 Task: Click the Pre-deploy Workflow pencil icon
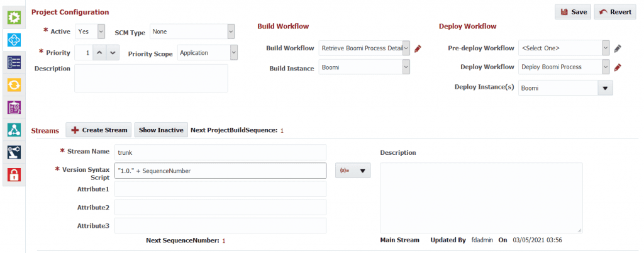pyautogui.click(x=618, y=48)
